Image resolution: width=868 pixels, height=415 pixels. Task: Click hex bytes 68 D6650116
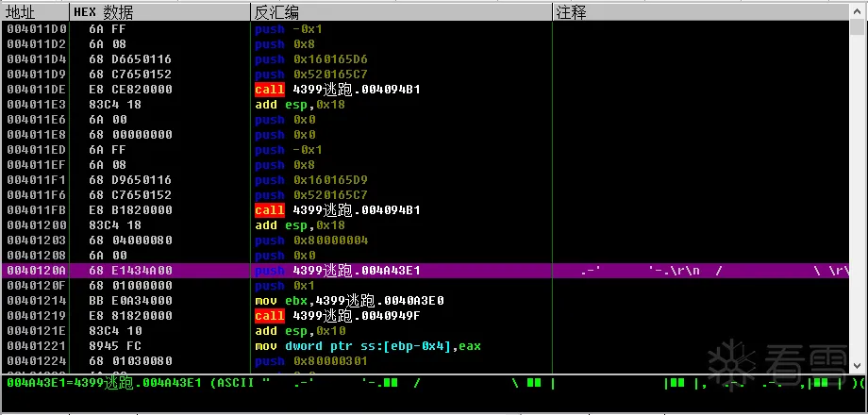tap(130, 59)
